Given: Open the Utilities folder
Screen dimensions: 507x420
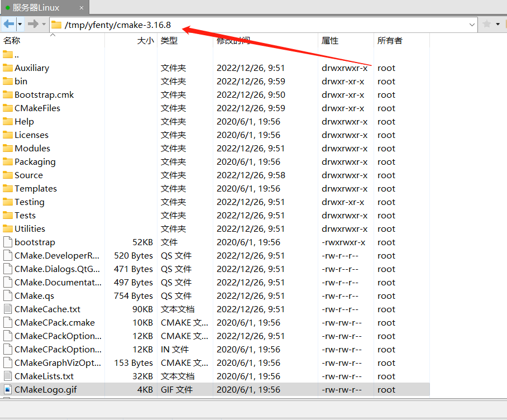Looking at the screenshot, I should click(x=30, y=228).
